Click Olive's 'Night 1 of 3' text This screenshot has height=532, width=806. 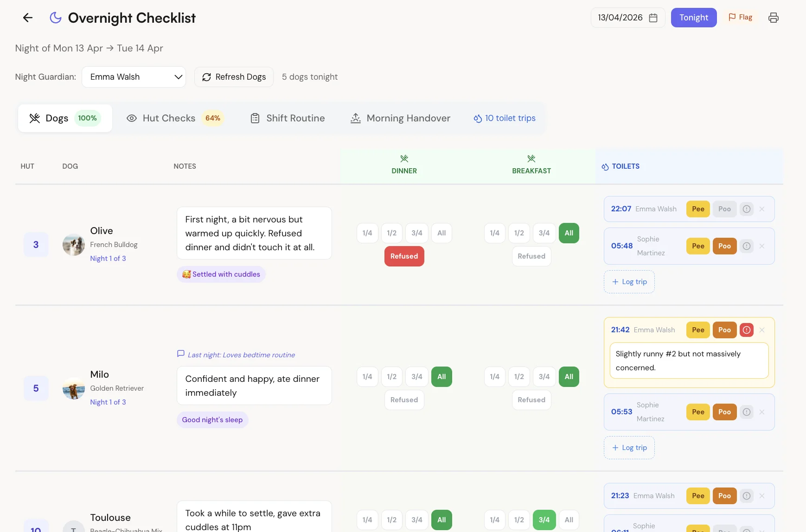108,259
